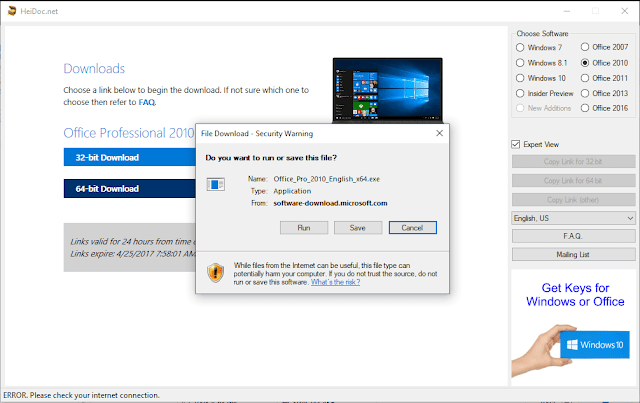Open the FAQ link in Downloads text
640x403 pixels.
tap(147, 102)
